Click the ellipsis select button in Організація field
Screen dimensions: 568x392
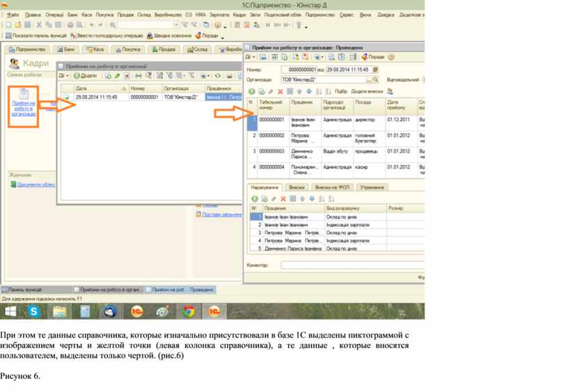(369, 79)
